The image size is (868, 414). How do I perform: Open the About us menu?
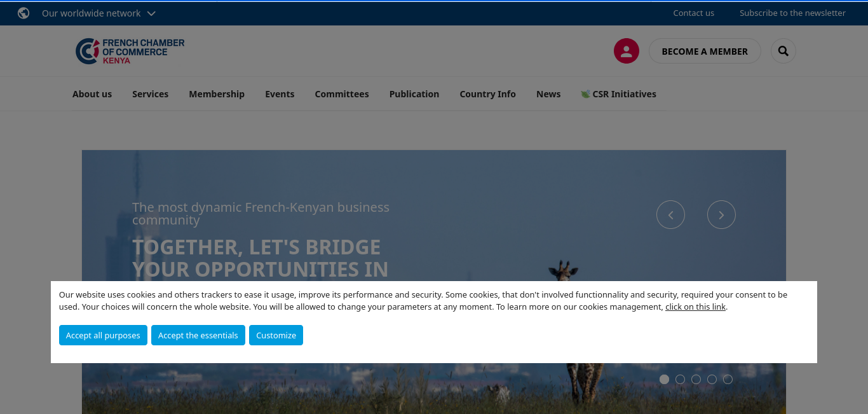(x=92, y=94)
